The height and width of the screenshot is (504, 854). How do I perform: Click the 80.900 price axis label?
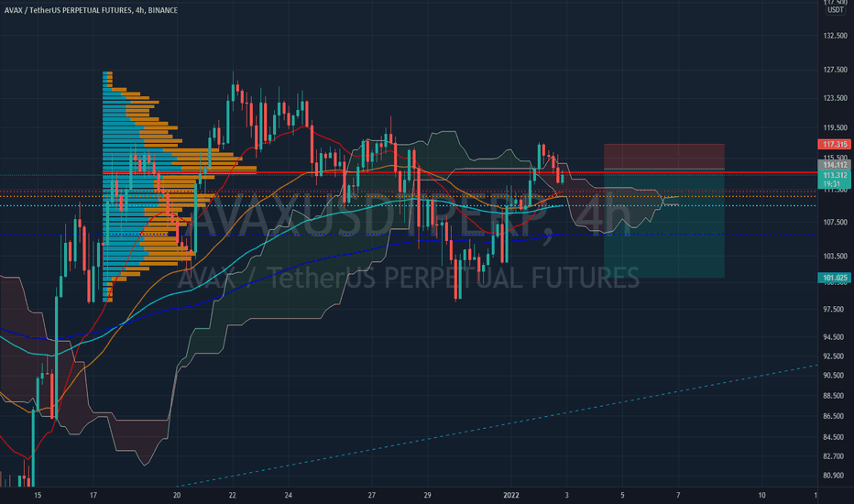pos(836,476)
